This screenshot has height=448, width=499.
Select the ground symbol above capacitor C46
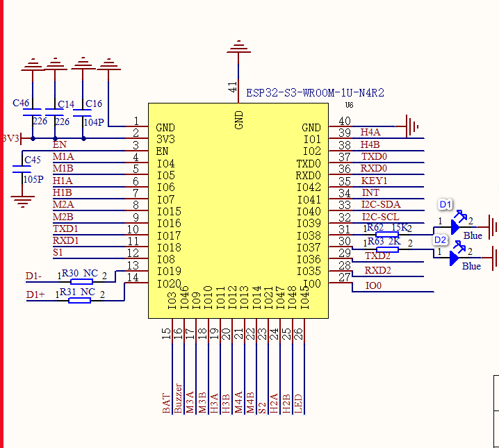33,65
